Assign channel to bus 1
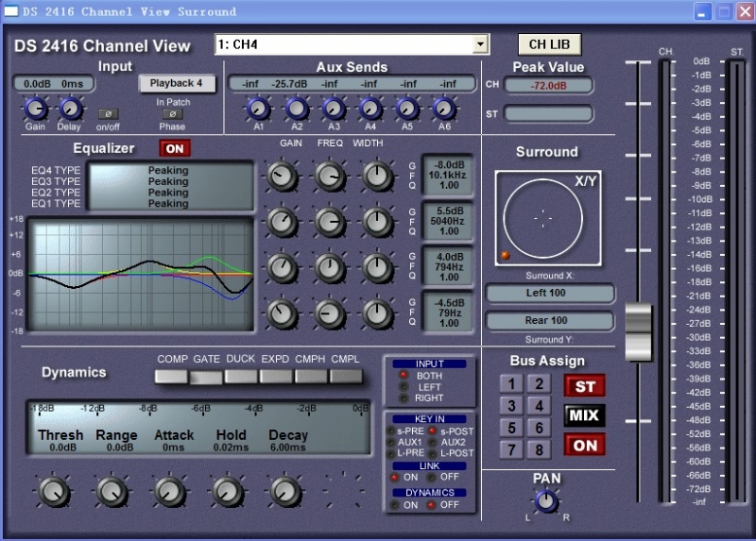This screenshot has width=756, height=541. click(x=511, y=384)
